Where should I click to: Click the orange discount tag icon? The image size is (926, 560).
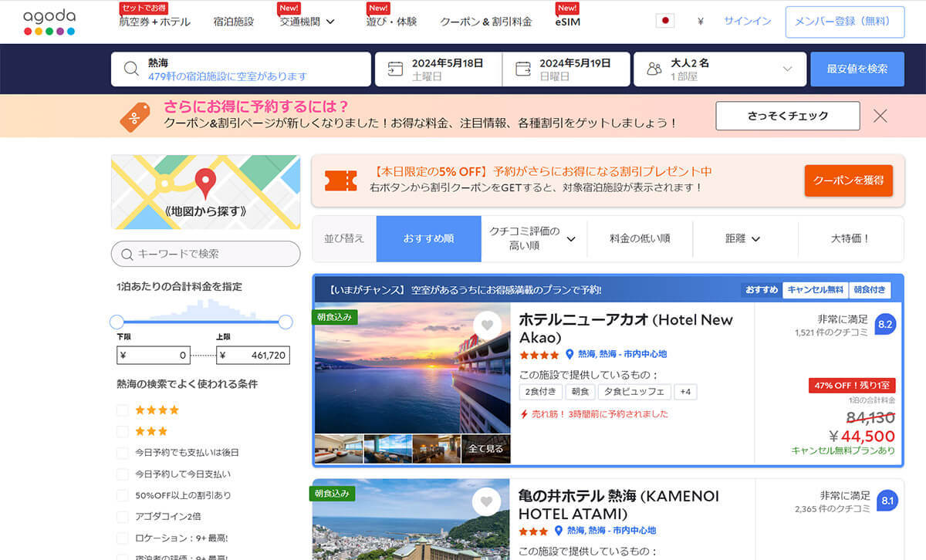tap(134, 116)
